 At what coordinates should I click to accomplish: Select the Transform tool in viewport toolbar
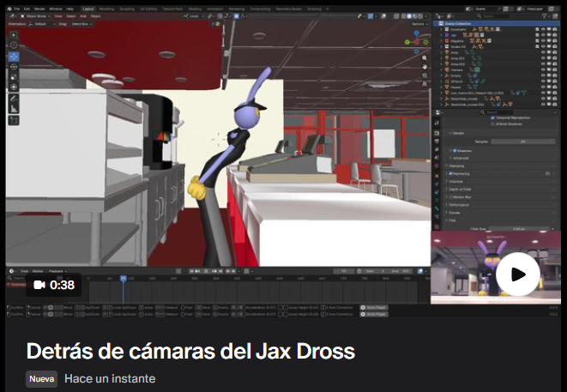point(14,87)
